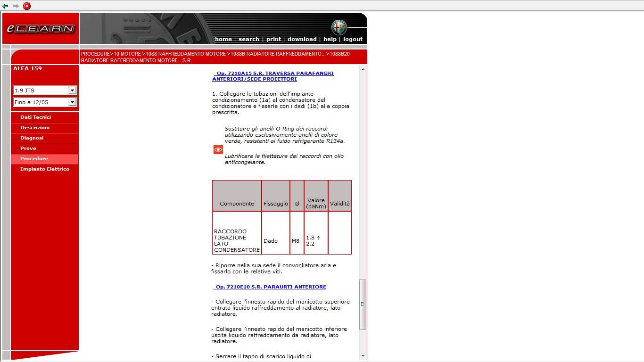Click 'Serrare il tappo di scarico liquido' text

click(261, 356)
